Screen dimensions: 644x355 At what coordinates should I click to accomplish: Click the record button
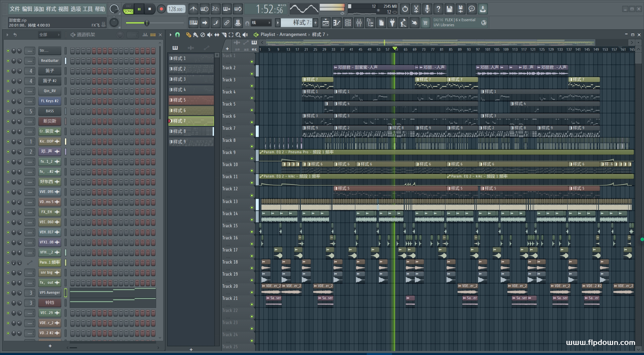pos(161,9)
